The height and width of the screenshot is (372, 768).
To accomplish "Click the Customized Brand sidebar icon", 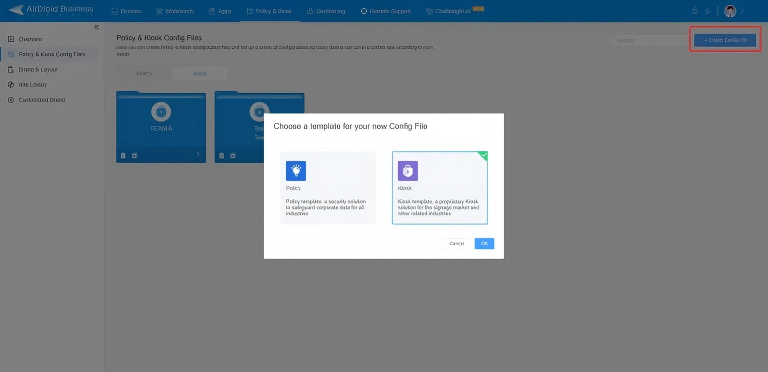I will (11, 100).
